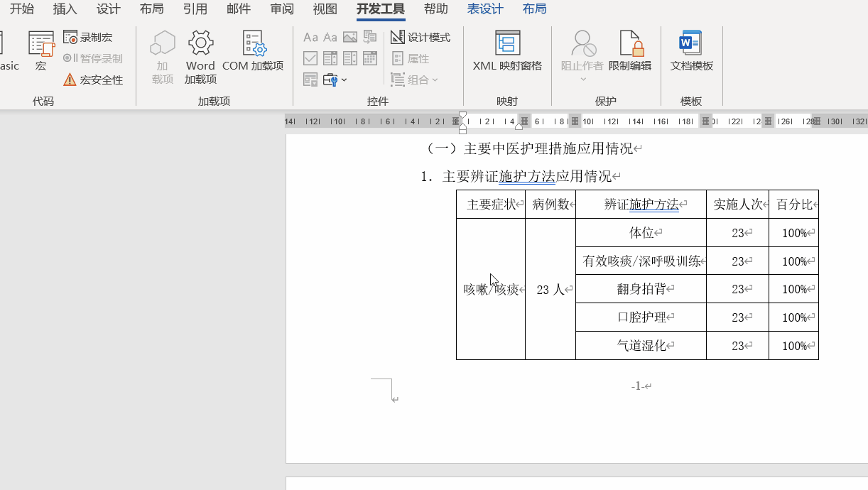The height and width of the screenshot is (490, 868).
Task: Click the 实施人次 header cell
Action: (x=738, y=205)
